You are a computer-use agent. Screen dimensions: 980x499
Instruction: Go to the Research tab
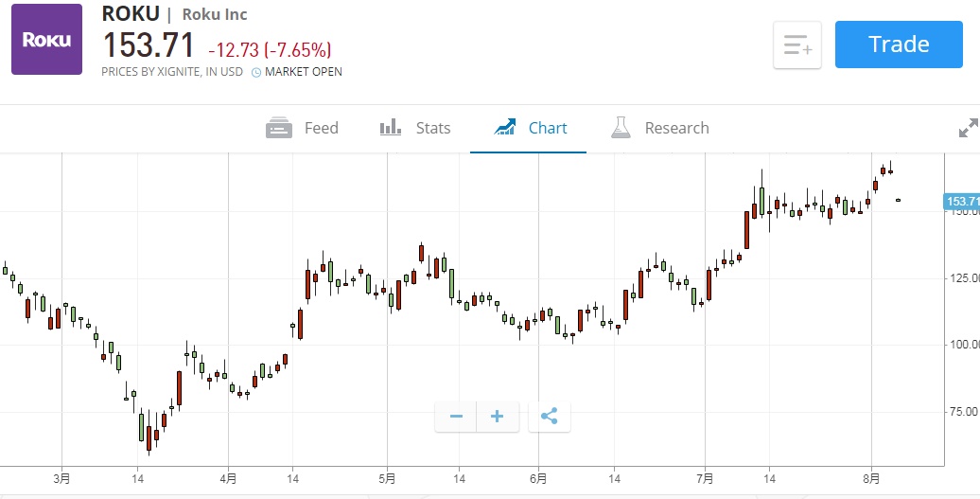660,128
